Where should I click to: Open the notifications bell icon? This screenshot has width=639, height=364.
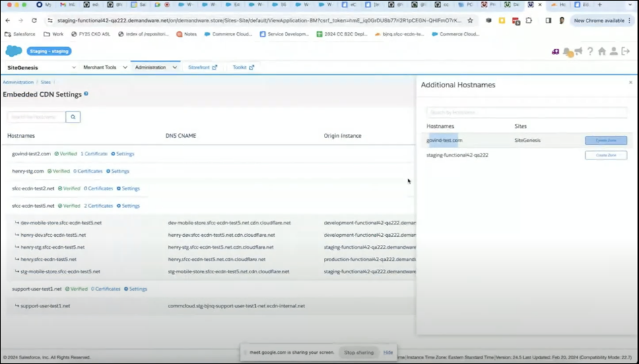[x=567, y=52]
